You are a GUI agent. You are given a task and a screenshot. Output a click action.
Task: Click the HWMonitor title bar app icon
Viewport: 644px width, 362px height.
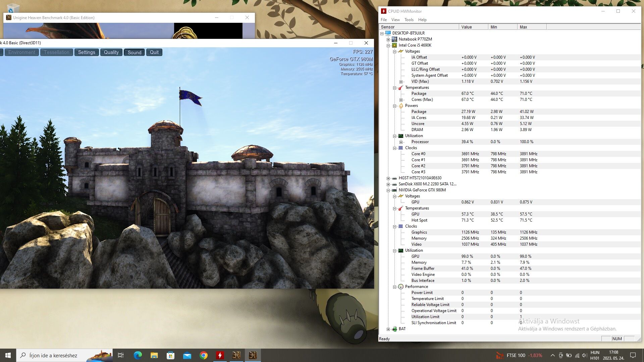[384, 11]
